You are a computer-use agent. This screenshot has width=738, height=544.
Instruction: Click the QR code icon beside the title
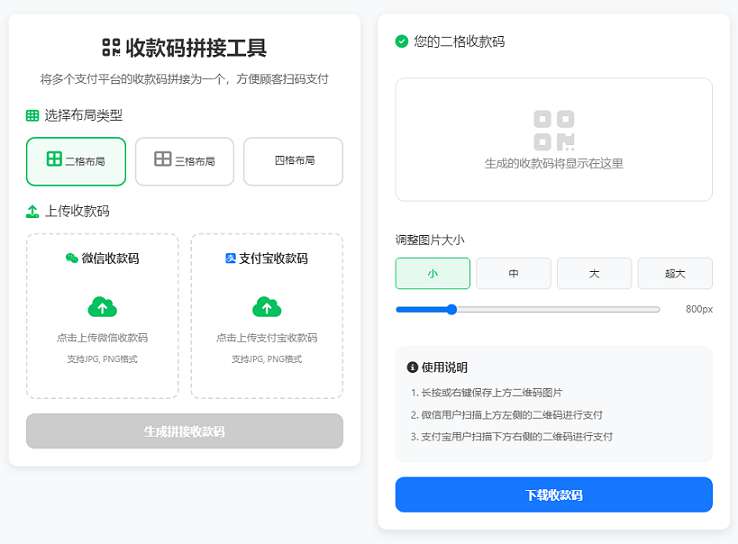(111, 47)
